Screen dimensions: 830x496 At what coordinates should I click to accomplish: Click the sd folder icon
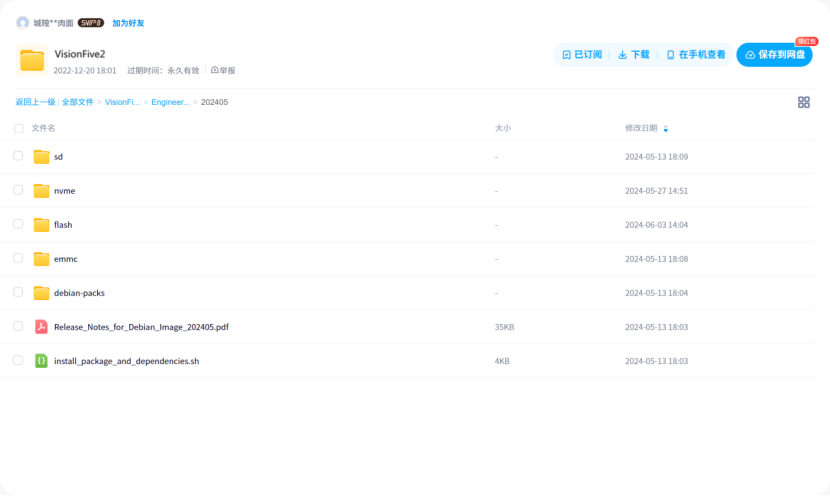41,157
